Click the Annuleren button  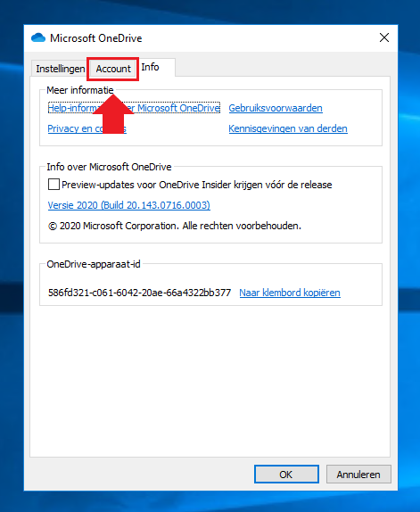358,475
